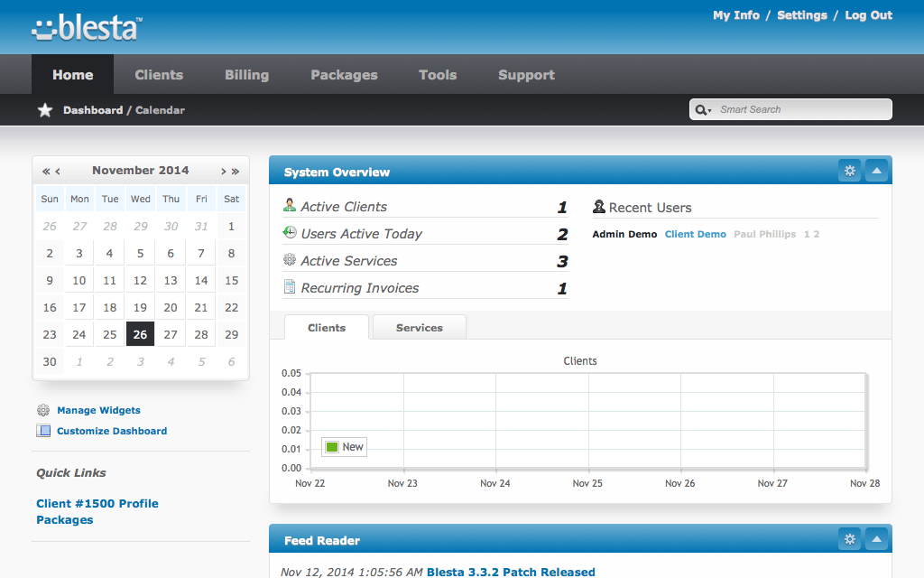This screenshot has width=924, height=578.
Task: Open Client #1500 Profile quick link
Action: coord(97,504)
